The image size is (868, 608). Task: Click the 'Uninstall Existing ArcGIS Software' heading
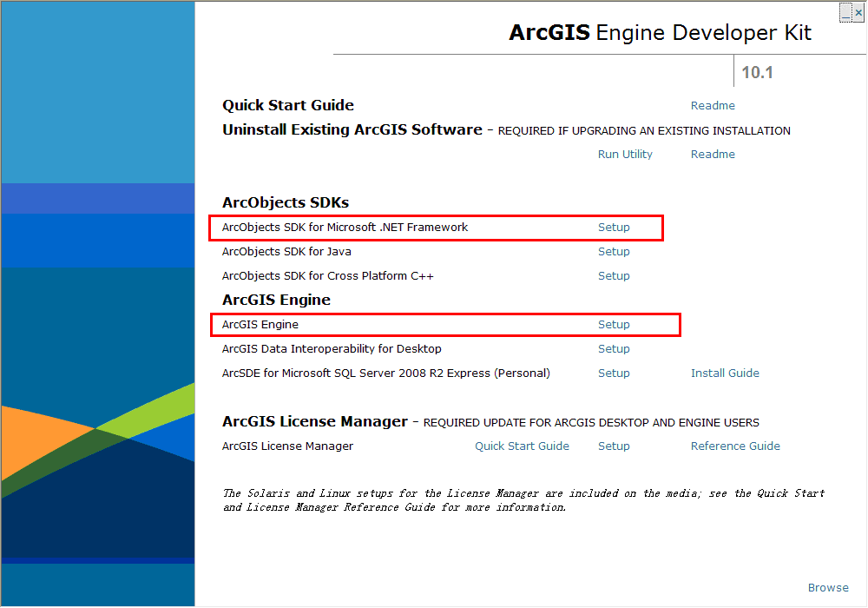tap(352, 129)
